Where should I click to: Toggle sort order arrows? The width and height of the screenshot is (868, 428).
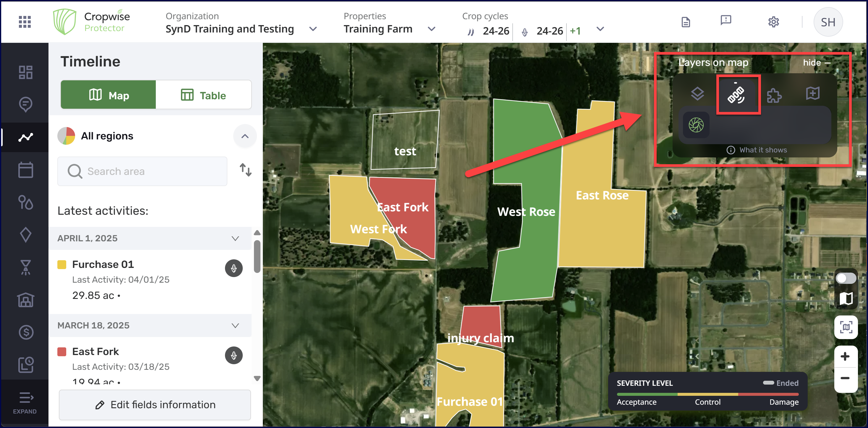(246, 170)
